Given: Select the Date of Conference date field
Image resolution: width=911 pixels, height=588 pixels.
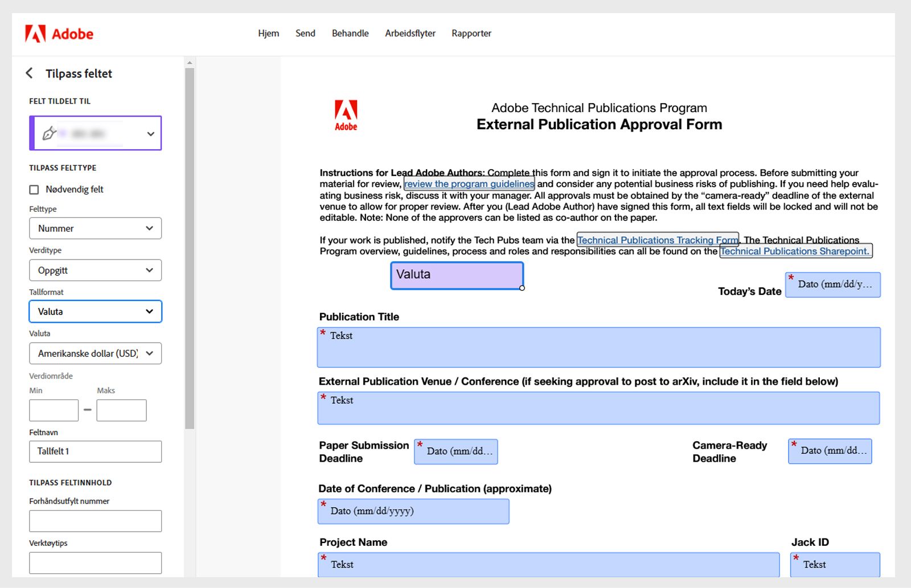Looking at the screenshot, I should (x=413, y=511).
